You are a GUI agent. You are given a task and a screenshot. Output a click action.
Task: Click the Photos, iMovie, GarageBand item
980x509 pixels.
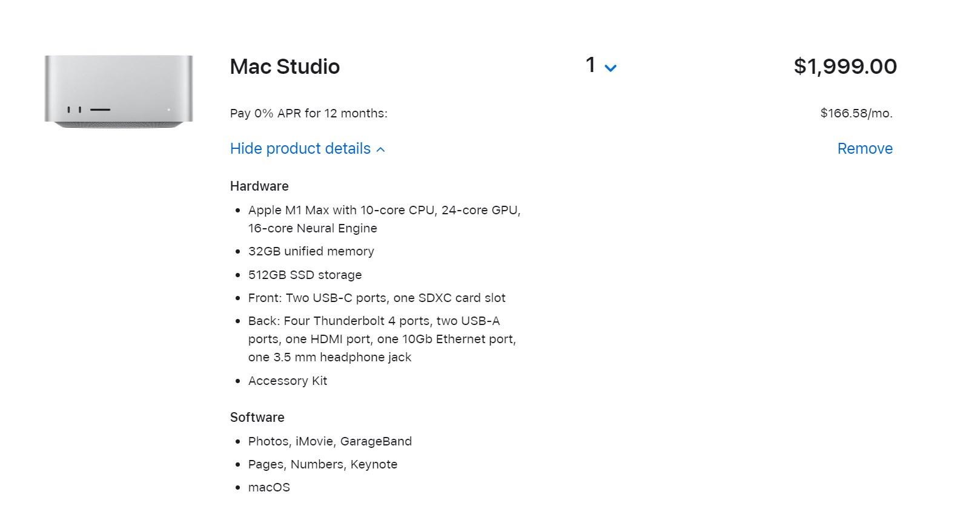coord(330,441)
